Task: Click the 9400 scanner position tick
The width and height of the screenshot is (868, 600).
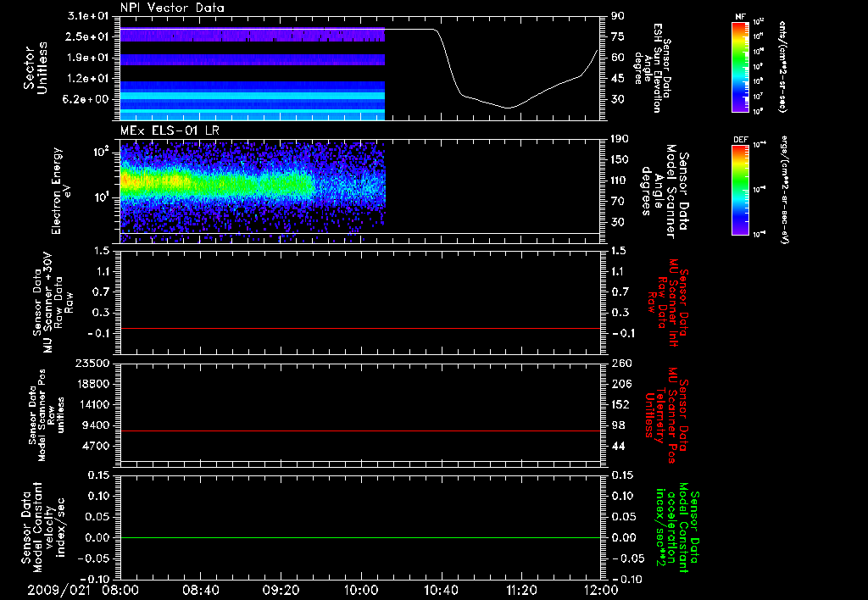Action: (97, 425)
